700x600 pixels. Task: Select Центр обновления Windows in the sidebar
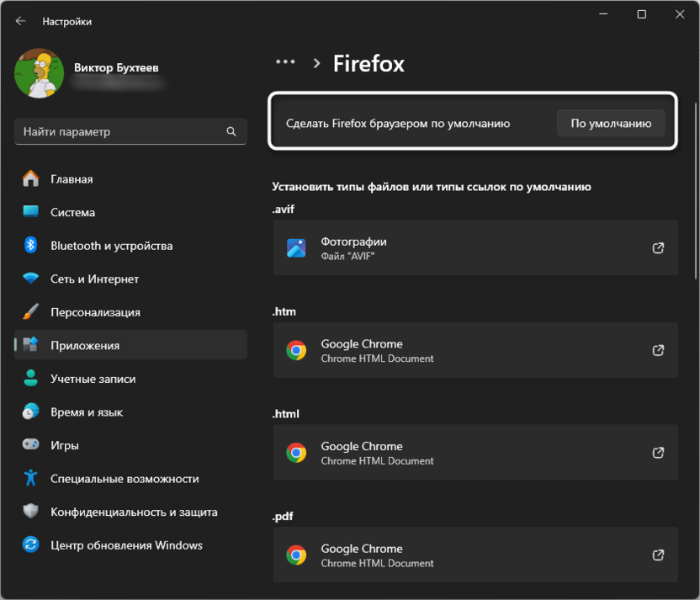pos(126,545)
